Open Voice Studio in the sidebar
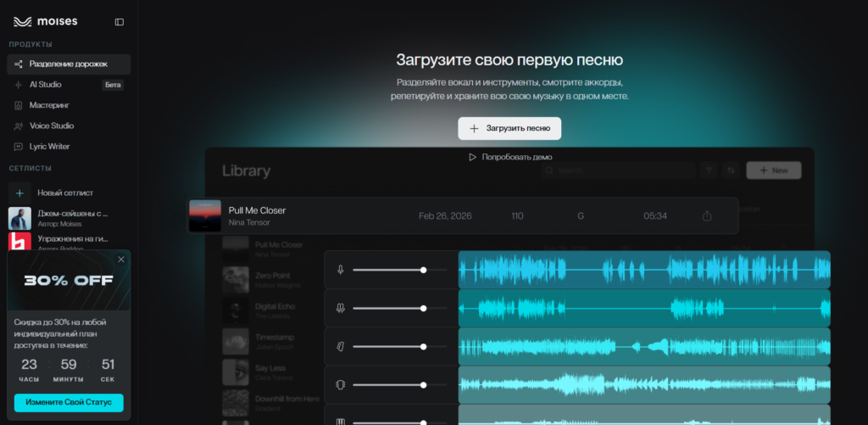This screenshot has width=868, height=425. click(x=69, y=126)
